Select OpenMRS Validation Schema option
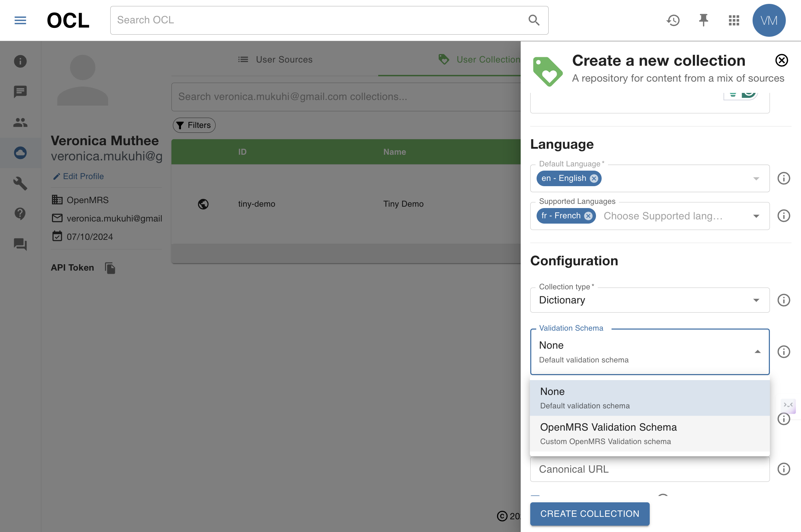This screenshot has height=532, width=801. click(650, 433)
